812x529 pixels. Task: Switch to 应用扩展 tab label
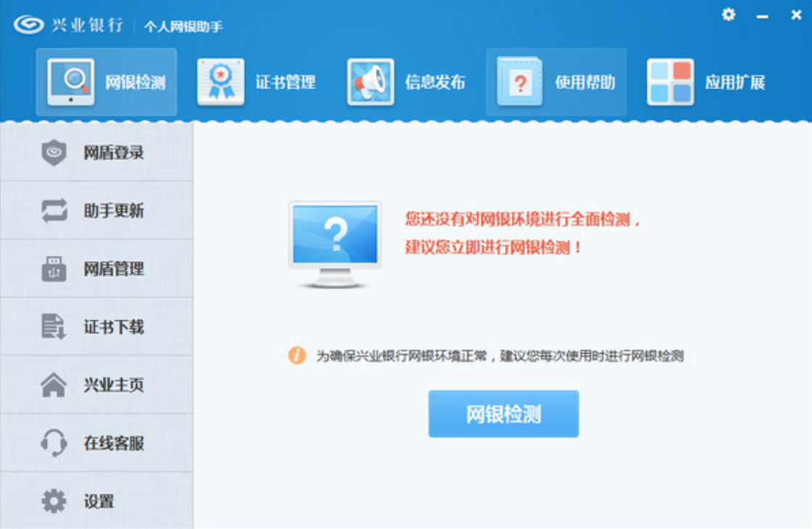735,83
